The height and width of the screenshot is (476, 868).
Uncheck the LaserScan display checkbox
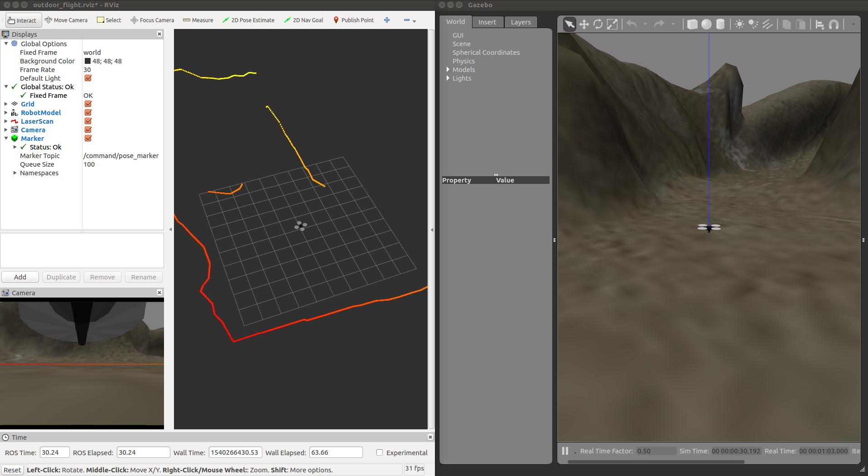88,121
